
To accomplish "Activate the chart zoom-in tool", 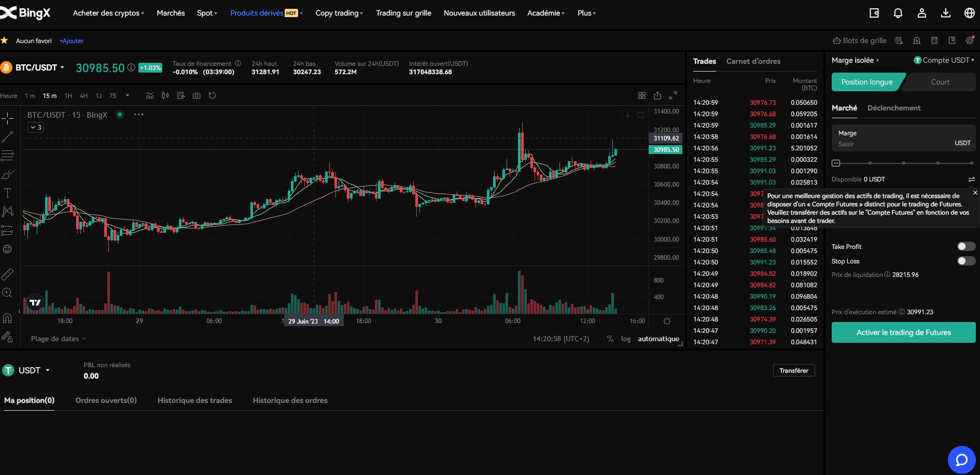I will point(7,293).
